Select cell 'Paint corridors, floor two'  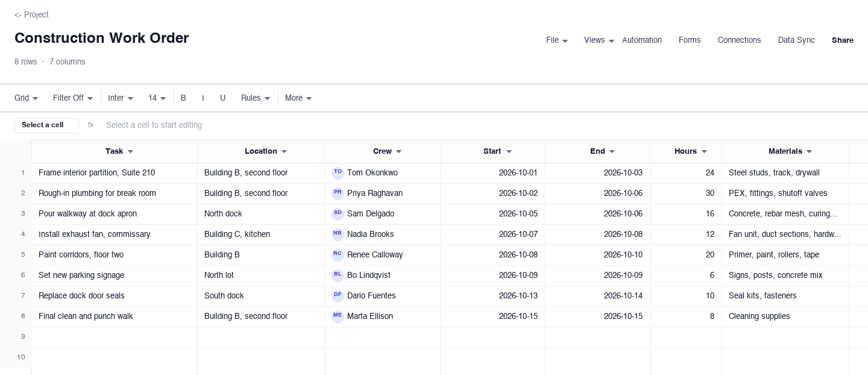[x=115, y=256]
